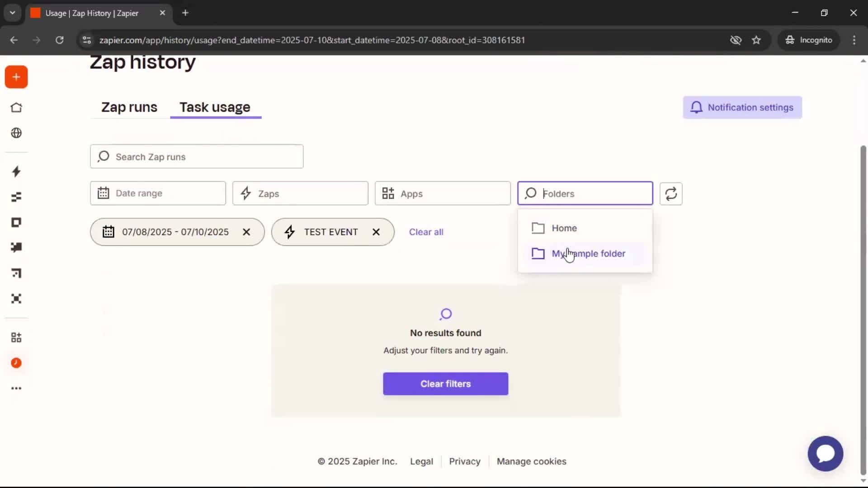Open a new browser tab

coord(185,13)
